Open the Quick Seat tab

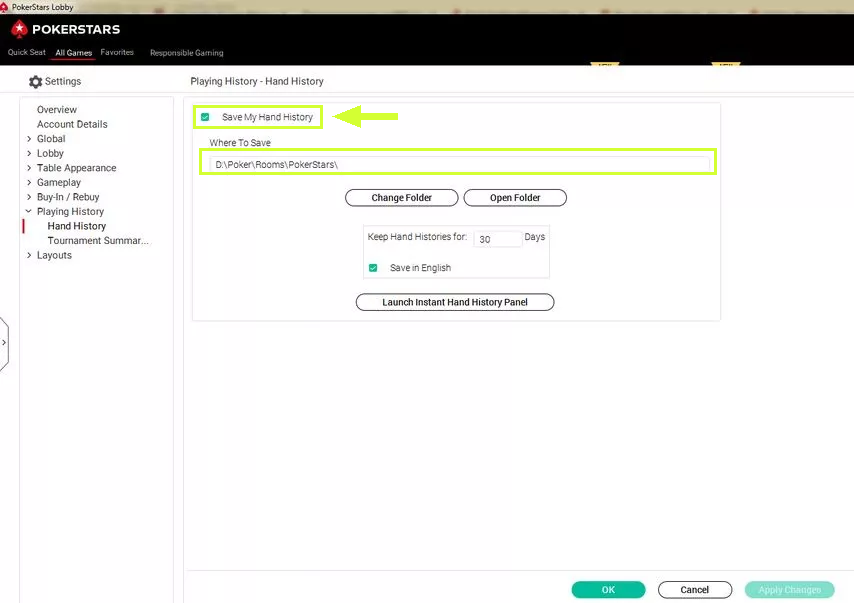(x=27, y=52)
